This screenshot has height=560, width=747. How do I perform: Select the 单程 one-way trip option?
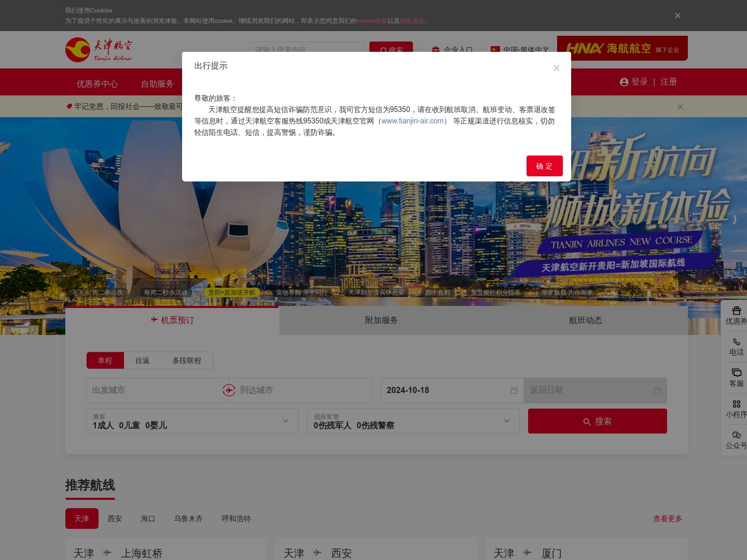pyautogui.click(x=105, y=360)
